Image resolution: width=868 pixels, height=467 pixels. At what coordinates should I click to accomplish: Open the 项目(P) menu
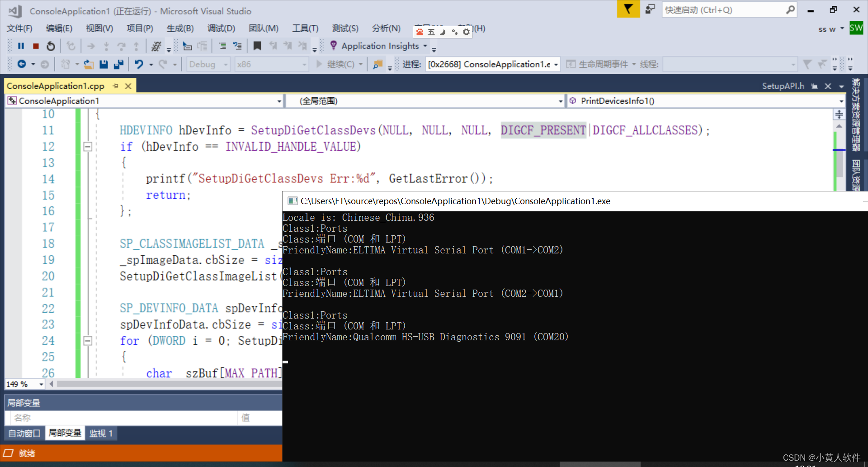click(140, 29)
